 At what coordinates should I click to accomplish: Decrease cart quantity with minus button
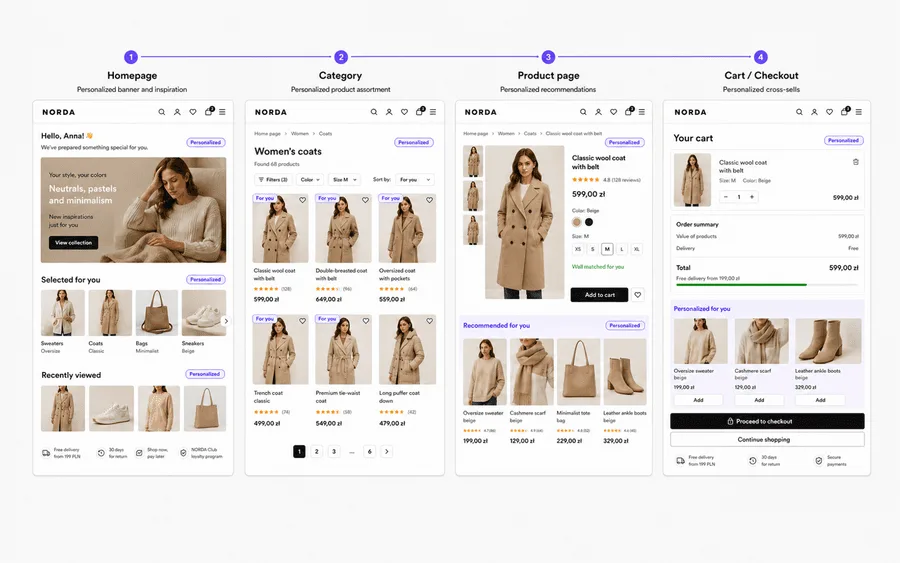coord(726,197)
